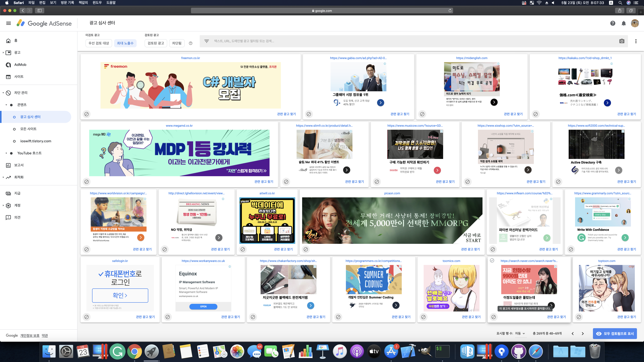The height and width of the screenshot is (362, 644).
Task: Open the 표시할 행 수 자동 dropdown
Action: [520, 333]
